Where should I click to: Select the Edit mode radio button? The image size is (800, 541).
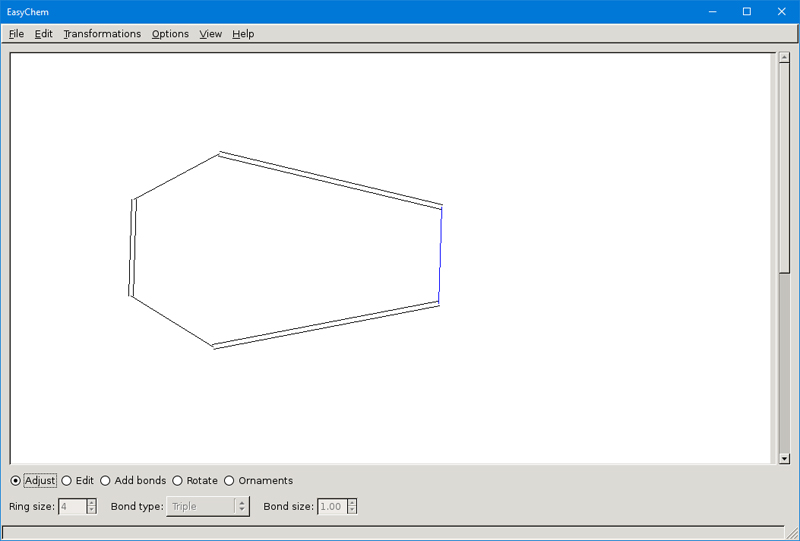[66, 481]
